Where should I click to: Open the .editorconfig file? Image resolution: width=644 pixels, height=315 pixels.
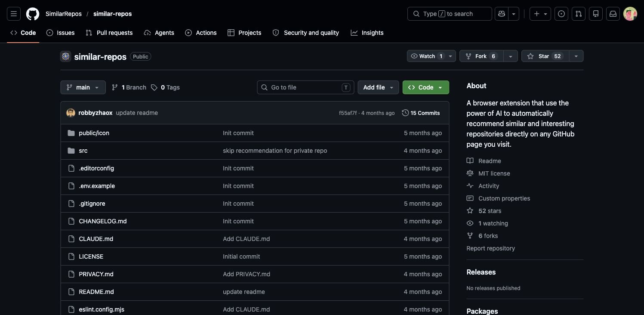coord(96,168)
